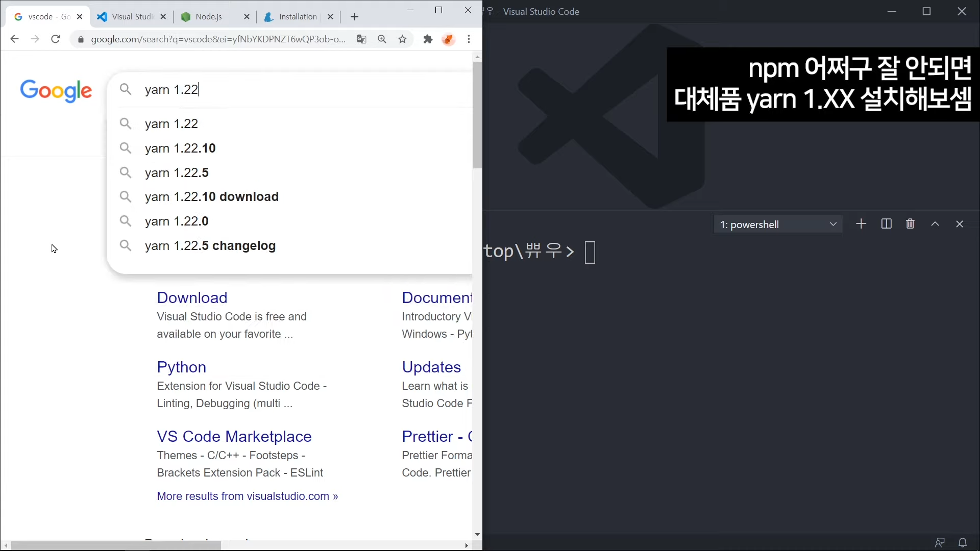Switch to the Node.js browser tab
Image resolution: width=980 pixels, height=551 pixels.
pos(209,17)
